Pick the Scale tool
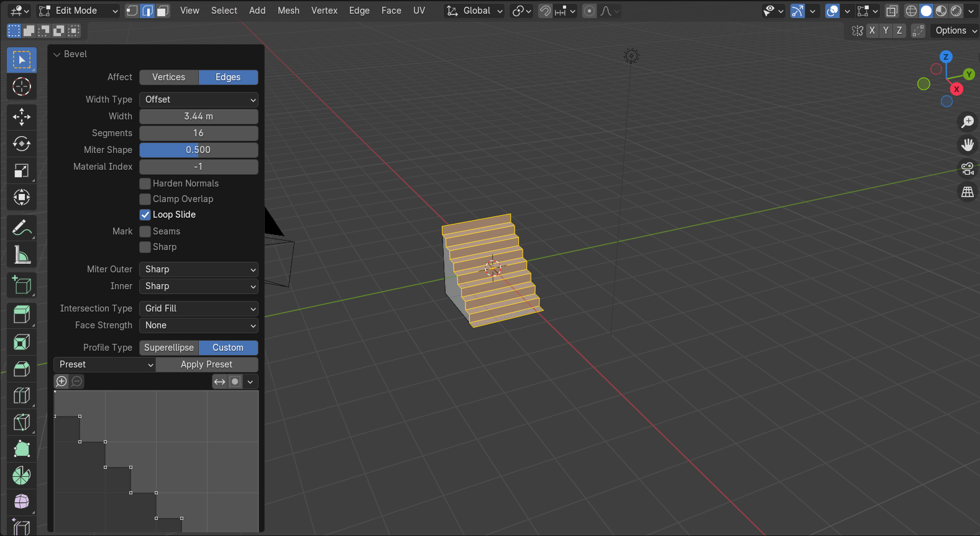 22,170
